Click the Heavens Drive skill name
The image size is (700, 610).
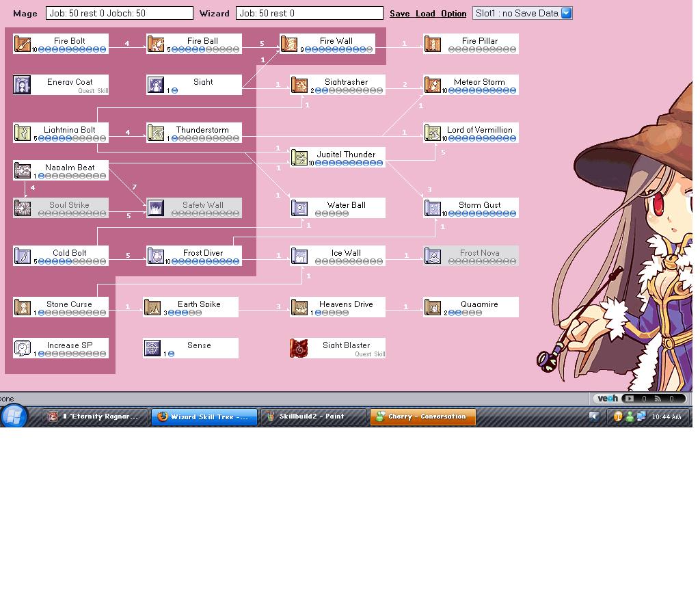point(346,304)
